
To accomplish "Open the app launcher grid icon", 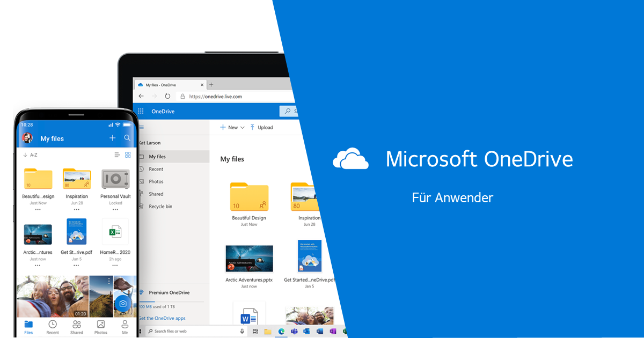I will [141, 112].
